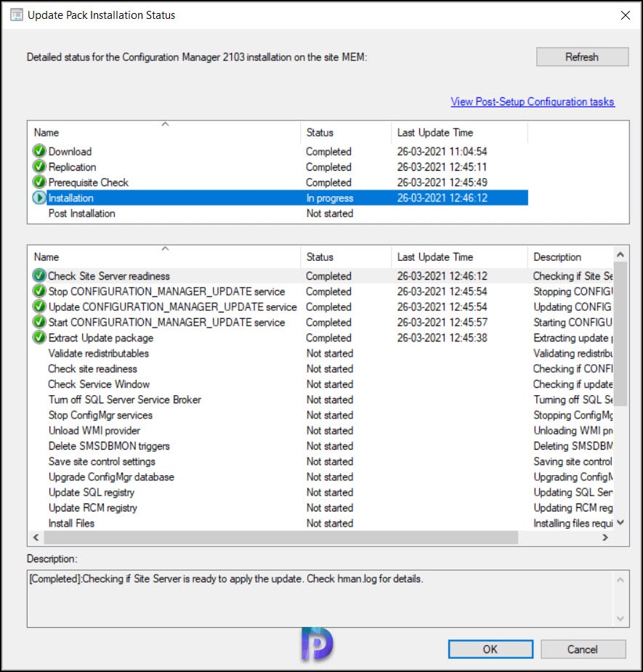643x672 pixels.
Task: Click the Description box scroll down arrow
Action: [x=620, y=618]
